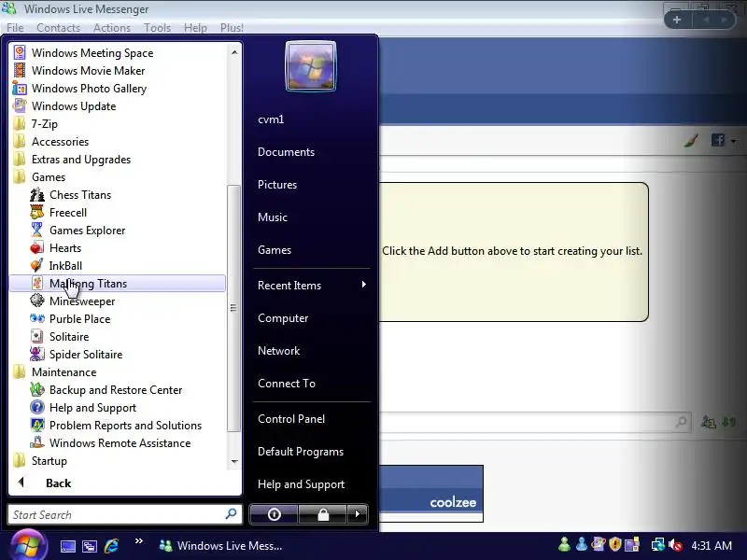Image resolution: width=747 pixels, height=560 pixels.
Task: Click programs list scroll up arrow
Action: [234, 52]
